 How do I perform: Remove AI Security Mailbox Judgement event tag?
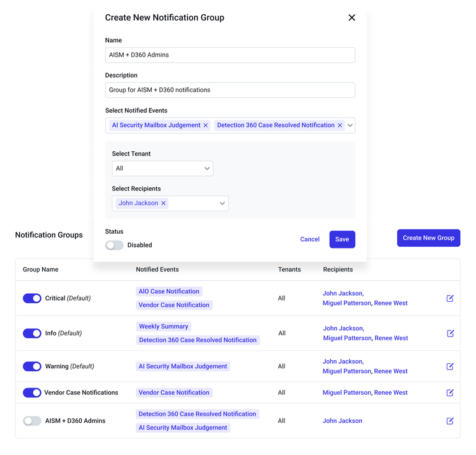(x=206, y=125)
